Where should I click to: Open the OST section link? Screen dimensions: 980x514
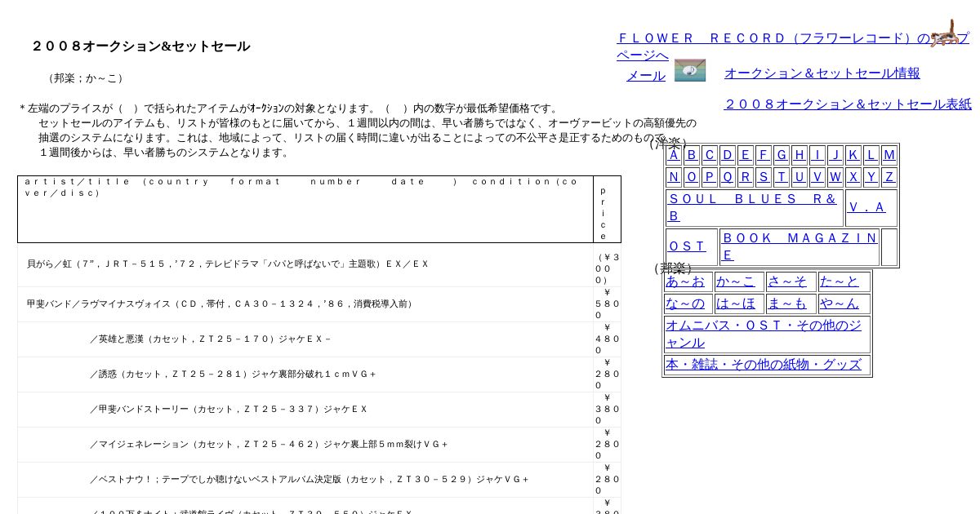(688, 246)
